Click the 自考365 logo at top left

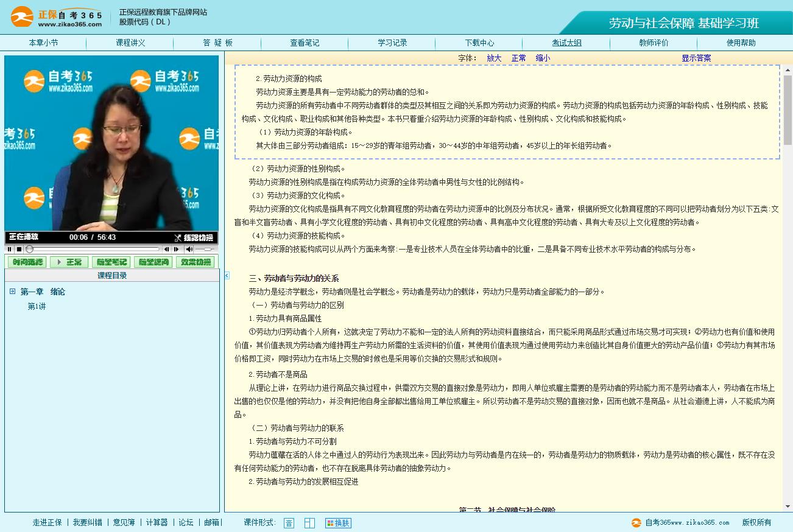tap(57, 17)
